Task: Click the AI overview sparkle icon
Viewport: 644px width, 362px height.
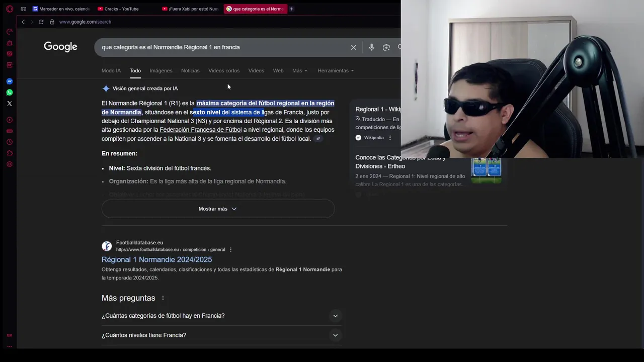Action: click(106, 88)
